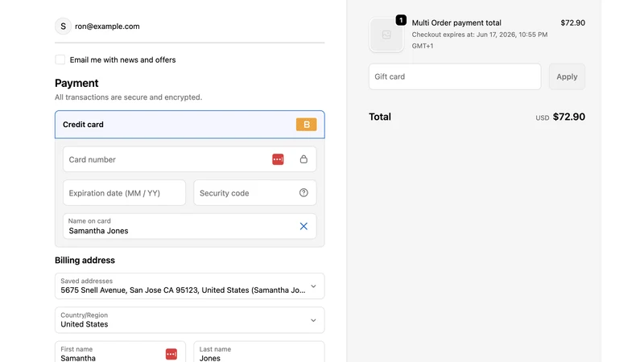Viewport: 644px width, 362px height.
Task: Click the "Billing address" heading
Action: tap(85, 260)
